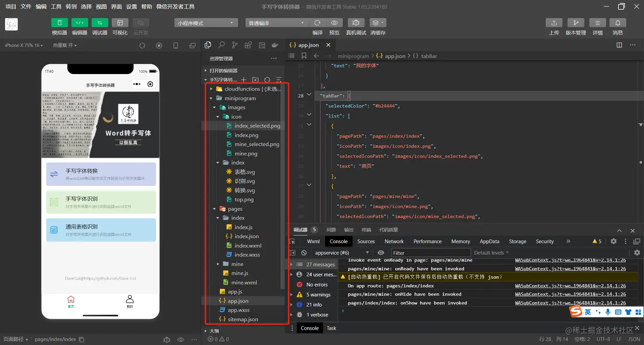Open the 小程序模式 mode dropdown
The height and width of the screenshot is (345, 644).
click(x=206, y=23)
